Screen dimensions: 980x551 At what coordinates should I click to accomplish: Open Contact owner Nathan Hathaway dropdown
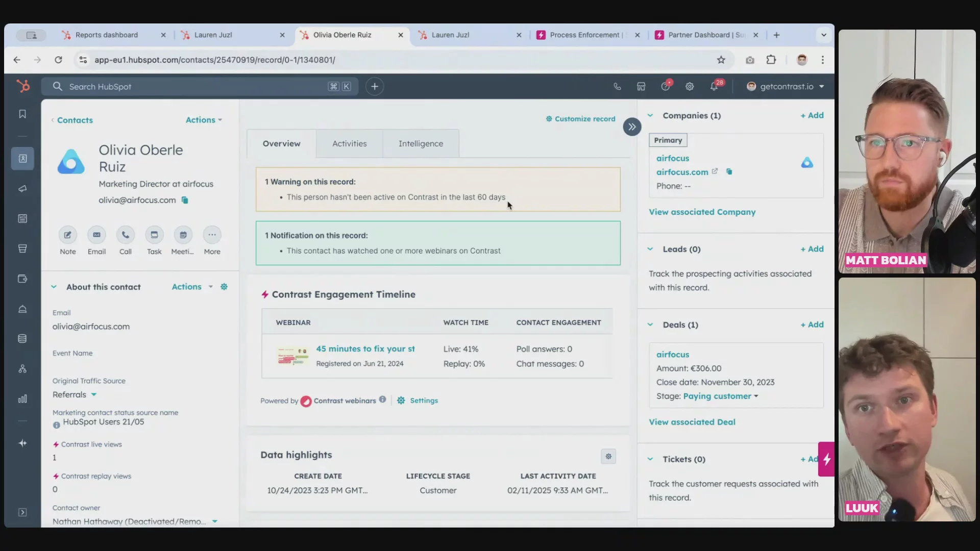pos(135,521)
